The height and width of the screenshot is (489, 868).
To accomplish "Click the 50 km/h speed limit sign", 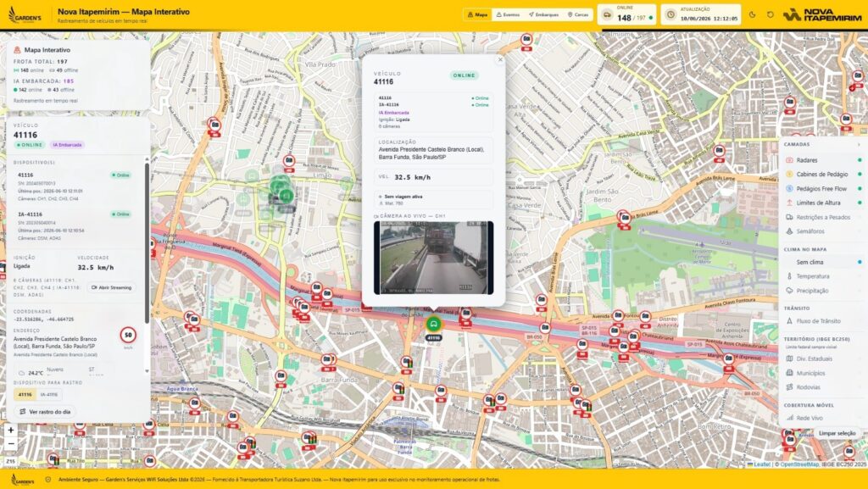I will [129, 335].
